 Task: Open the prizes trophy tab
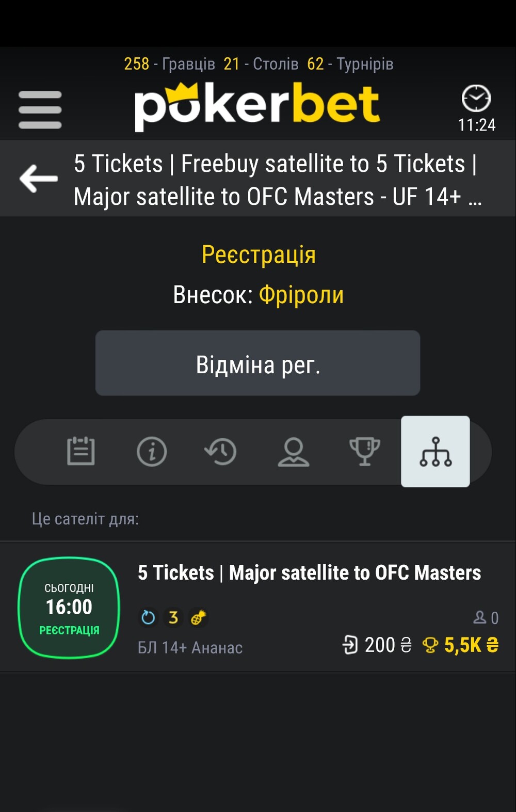click(365, 452)
